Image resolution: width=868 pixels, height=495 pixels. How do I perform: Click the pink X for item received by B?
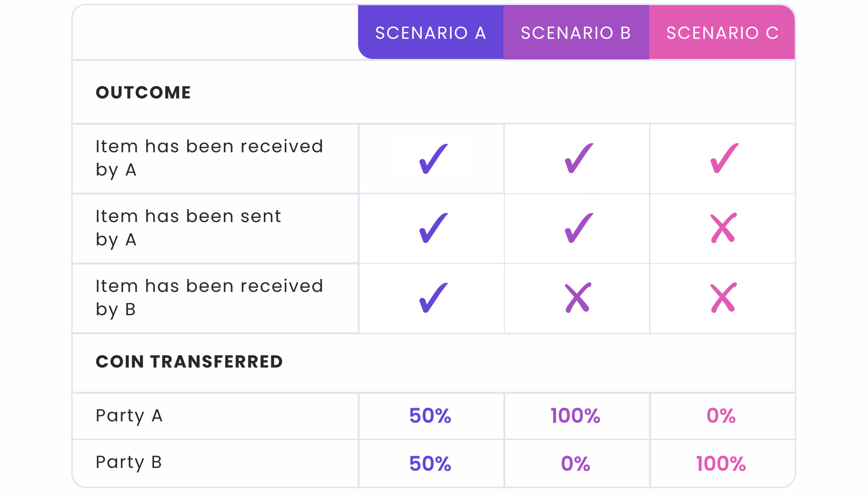tap(723, 298)
